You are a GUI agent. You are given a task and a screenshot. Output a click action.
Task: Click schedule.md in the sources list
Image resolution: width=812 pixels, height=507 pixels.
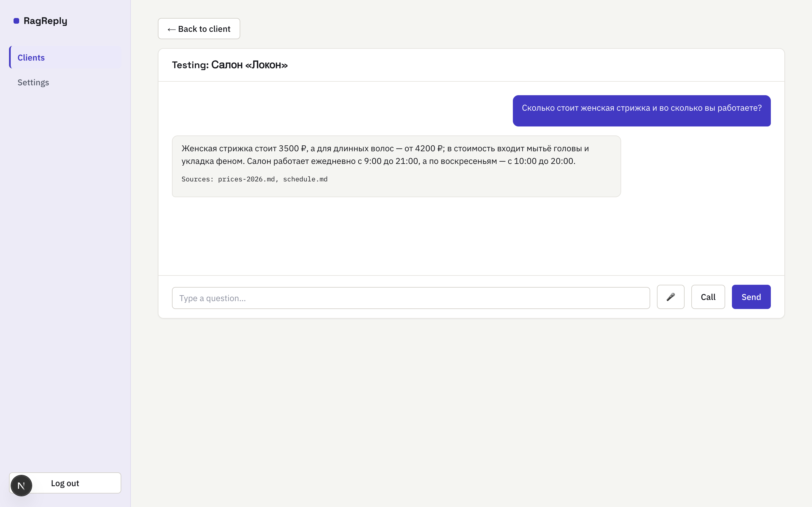(305, 179)
